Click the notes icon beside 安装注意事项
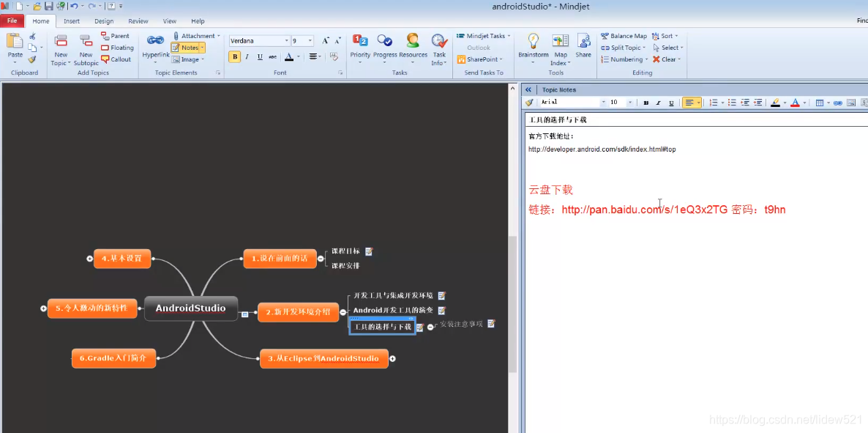Viewport: 868px width, 433px height. (491, 324)
